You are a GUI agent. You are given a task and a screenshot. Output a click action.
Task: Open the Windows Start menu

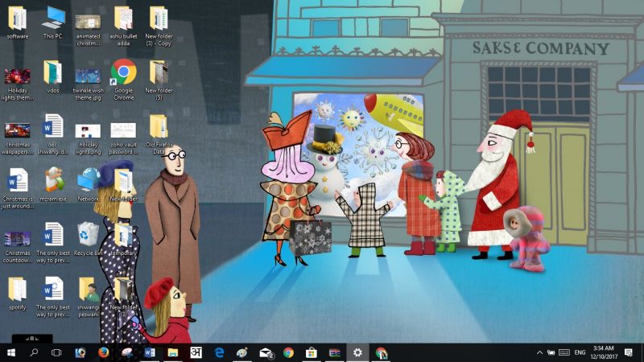tap(11, 352)
